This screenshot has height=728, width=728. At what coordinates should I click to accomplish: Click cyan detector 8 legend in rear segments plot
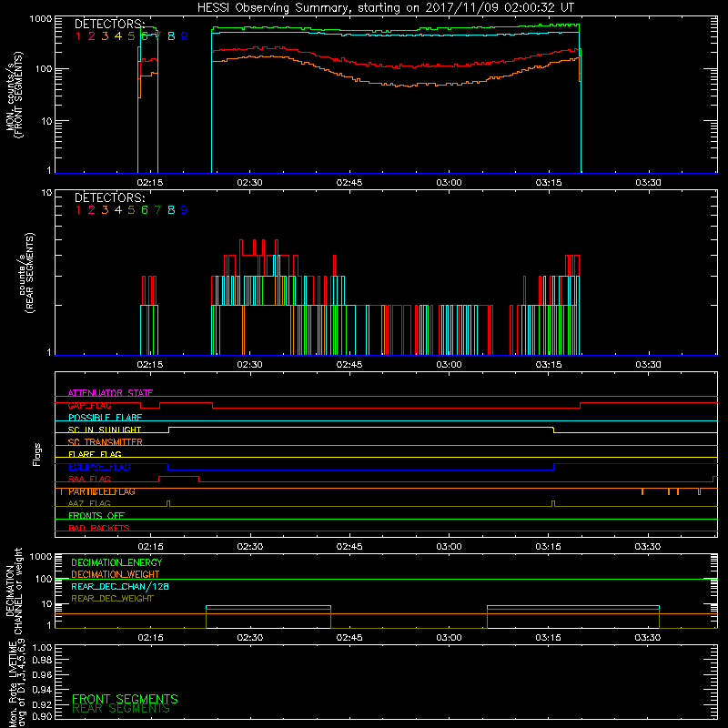[x=171, y=210]
